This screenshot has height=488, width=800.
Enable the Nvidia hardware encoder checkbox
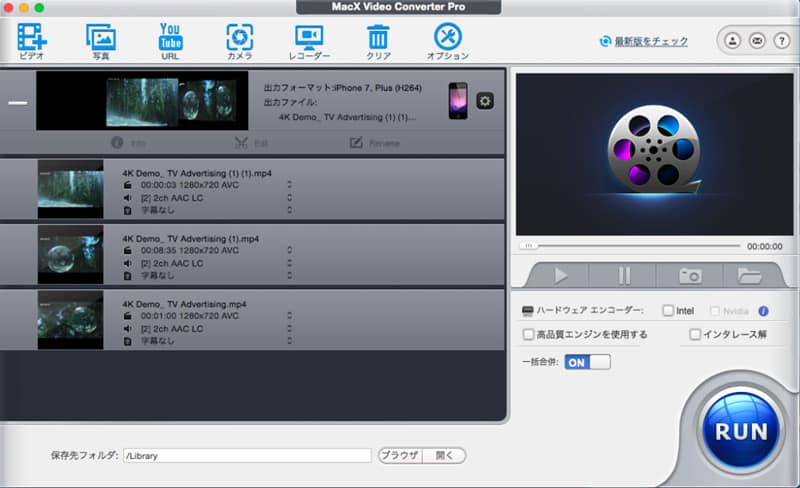(x=715, y=311)
